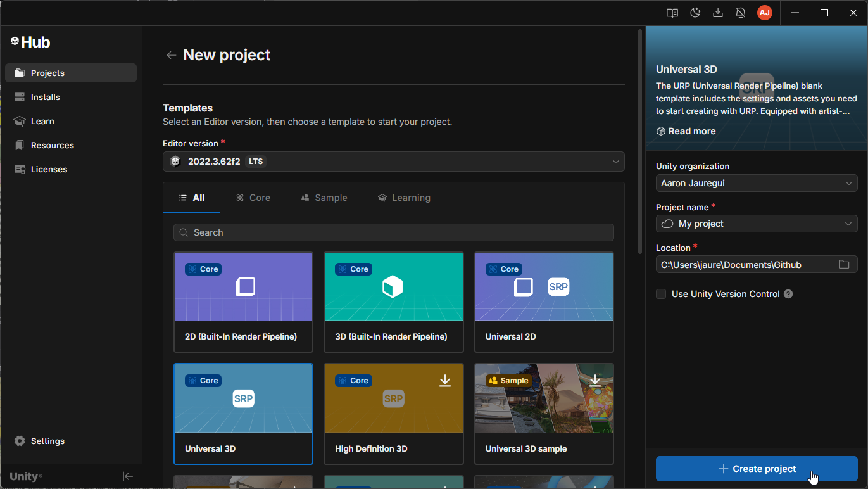Click the back arrow beside New project

pos(171,55)
